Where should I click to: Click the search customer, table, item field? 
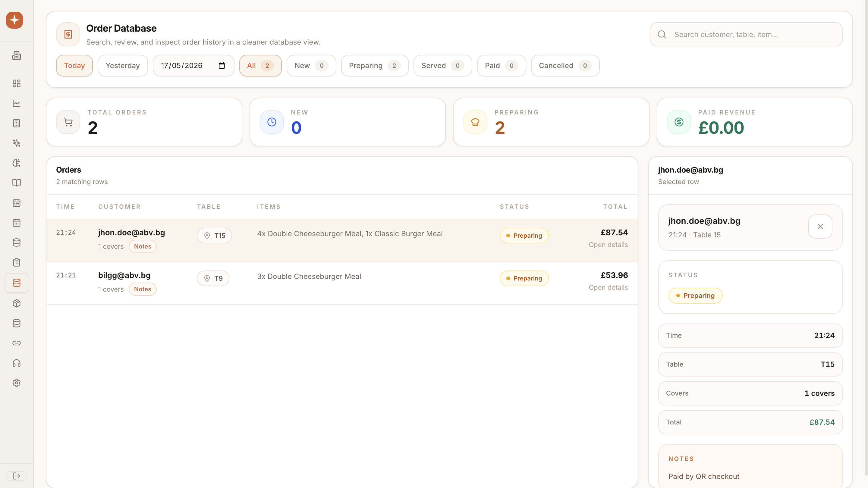point(746,34)
